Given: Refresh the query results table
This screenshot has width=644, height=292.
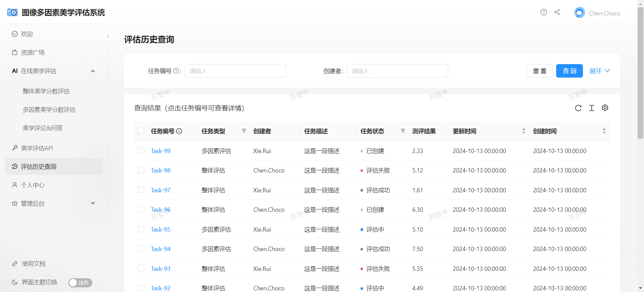Looking at the screenshot, I should point(578,108).
